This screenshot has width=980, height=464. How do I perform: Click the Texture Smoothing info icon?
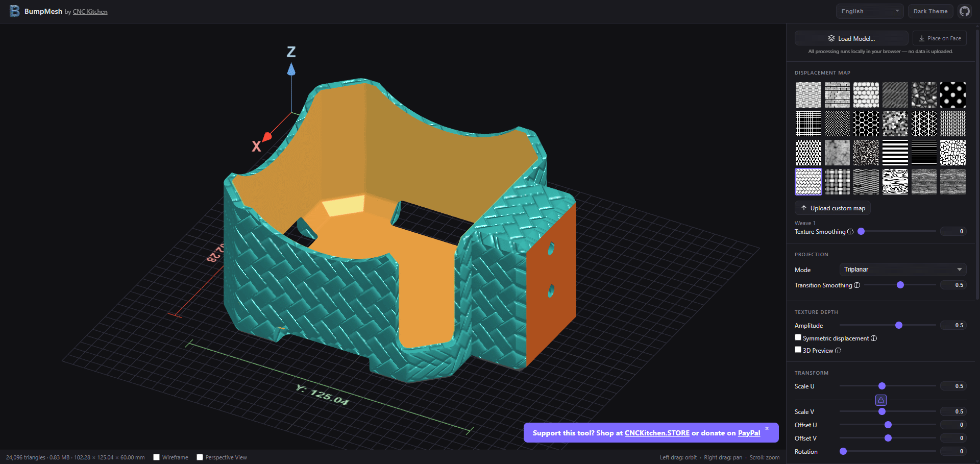tap(850, 232)
